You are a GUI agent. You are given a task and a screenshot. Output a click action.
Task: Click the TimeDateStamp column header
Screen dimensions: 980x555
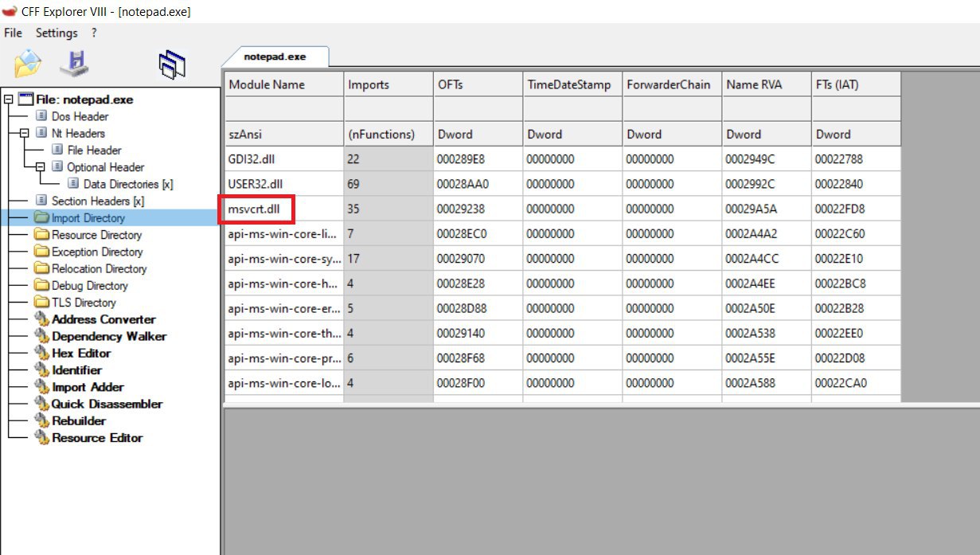click(x=572, y=84)
